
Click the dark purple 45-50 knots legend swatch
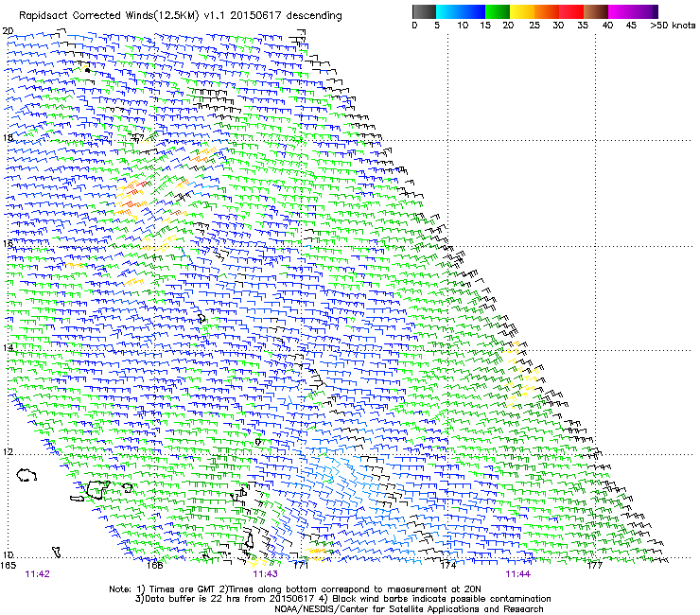645,11
